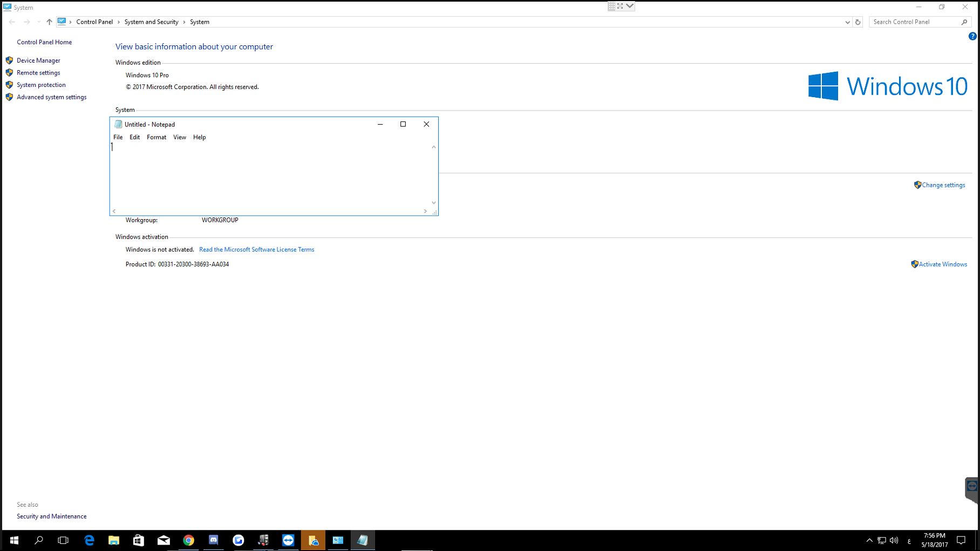Screen dimensions: 980x551
Task: Open Notepad File menu
Action: 118,137
